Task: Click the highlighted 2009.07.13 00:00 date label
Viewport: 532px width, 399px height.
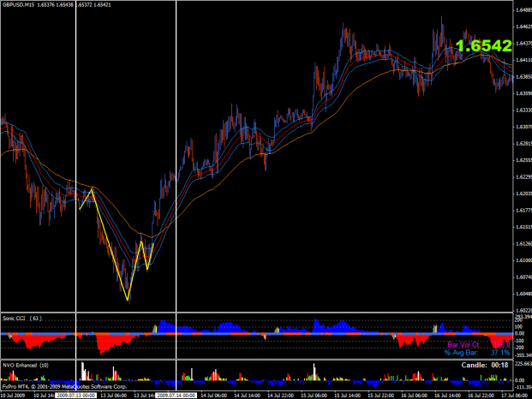Action: tap(75, 396)
